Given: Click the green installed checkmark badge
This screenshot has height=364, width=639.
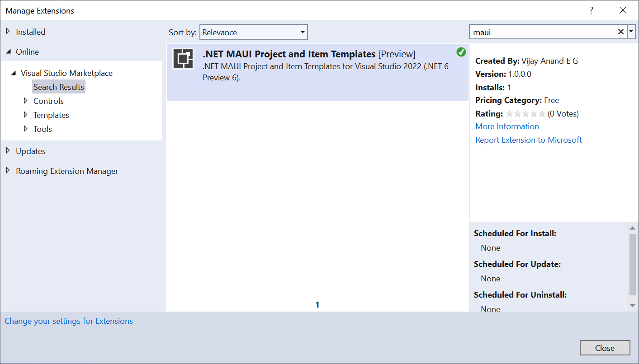Looking at the screenshot, I should click(x=461, y=52).
